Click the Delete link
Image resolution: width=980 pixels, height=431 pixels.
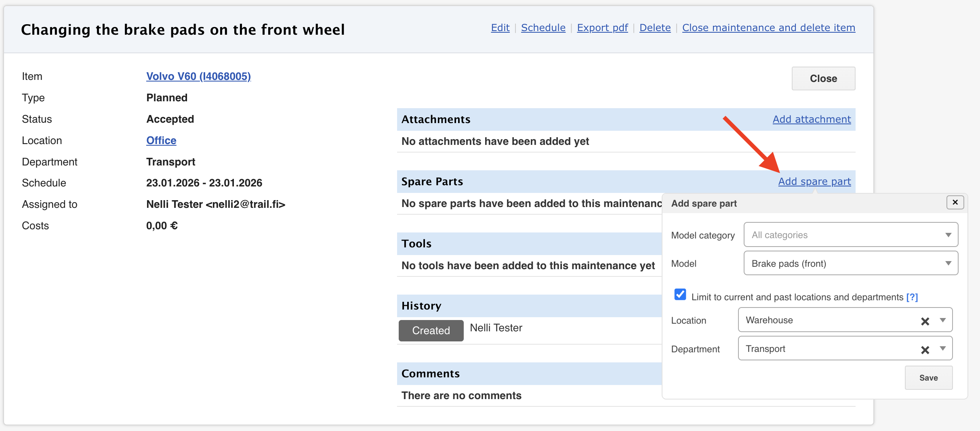655,28
